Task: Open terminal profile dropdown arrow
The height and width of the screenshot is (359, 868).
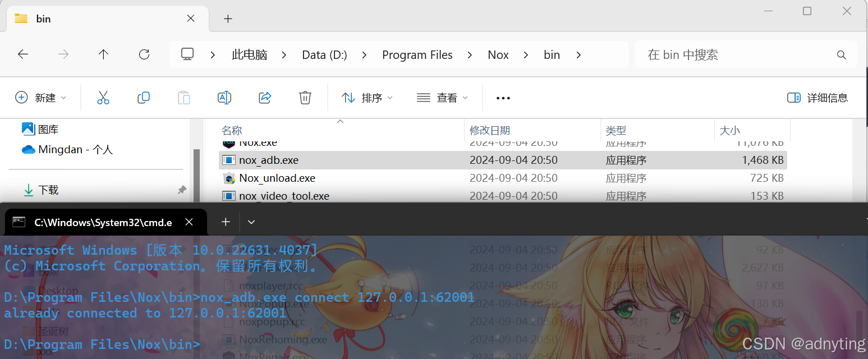Action: (x=251, y=222)
